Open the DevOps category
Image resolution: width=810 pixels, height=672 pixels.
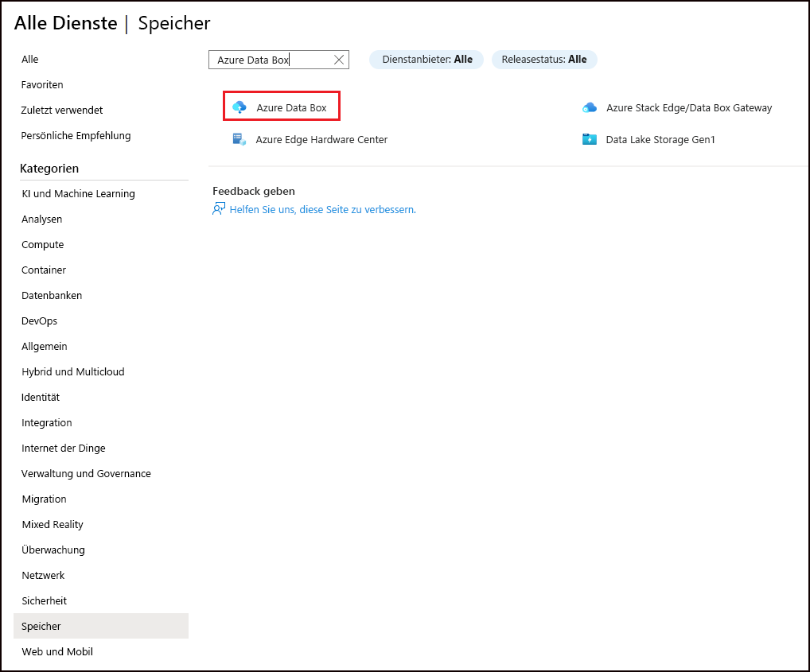pyautogui.click(x=39, y=321)
